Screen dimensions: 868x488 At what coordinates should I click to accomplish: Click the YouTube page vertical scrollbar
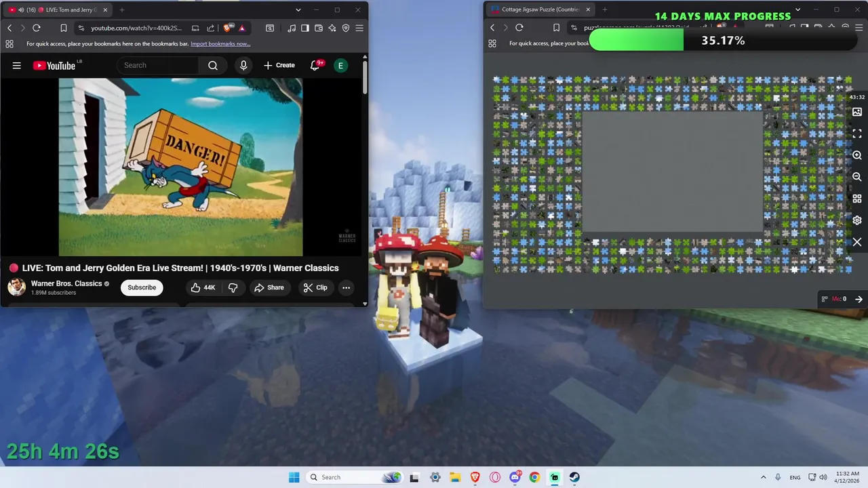point(365,78)
